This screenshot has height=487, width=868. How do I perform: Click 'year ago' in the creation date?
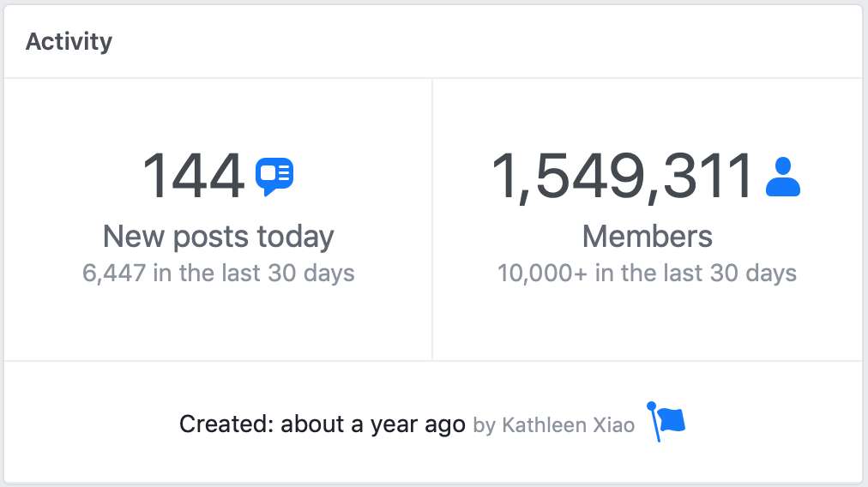pyautogui.click(x=418, y=425)
